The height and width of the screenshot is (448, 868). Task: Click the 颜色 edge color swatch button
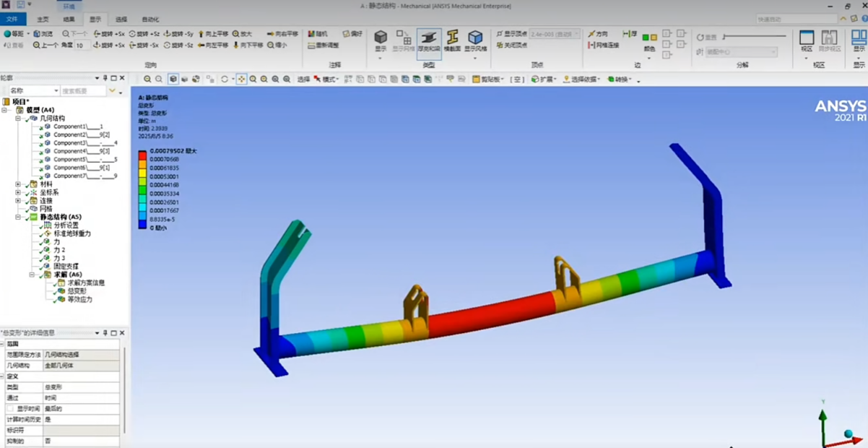click(x=649, y=40)
